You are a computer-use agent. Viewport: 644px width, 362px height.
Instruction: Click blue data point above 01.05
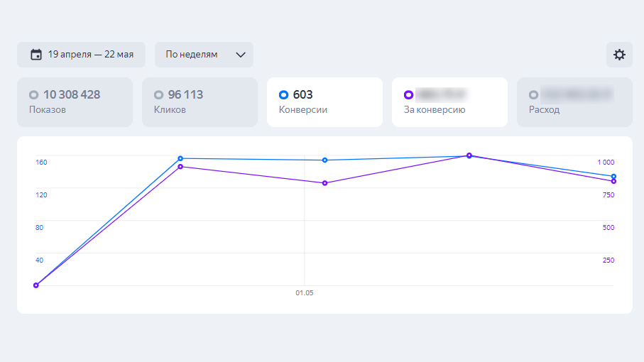point(324,160)
